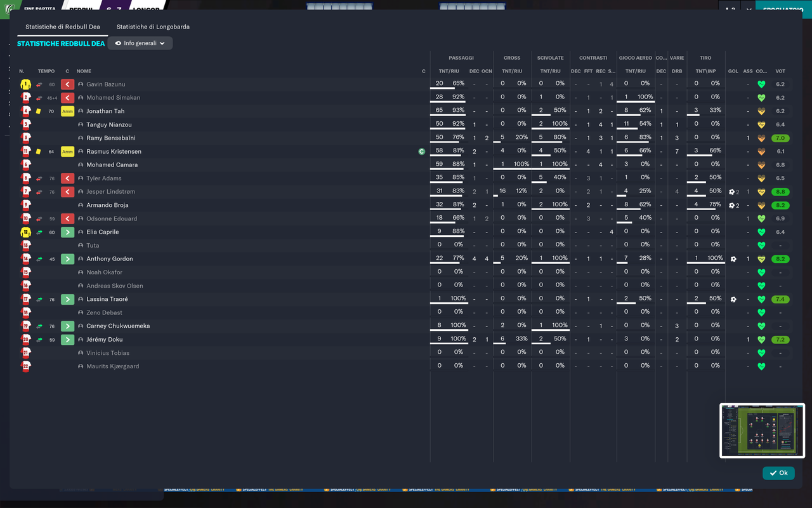
Task: Click the green substituted-on box for Lassina Traoré
Action: (68, 299)
